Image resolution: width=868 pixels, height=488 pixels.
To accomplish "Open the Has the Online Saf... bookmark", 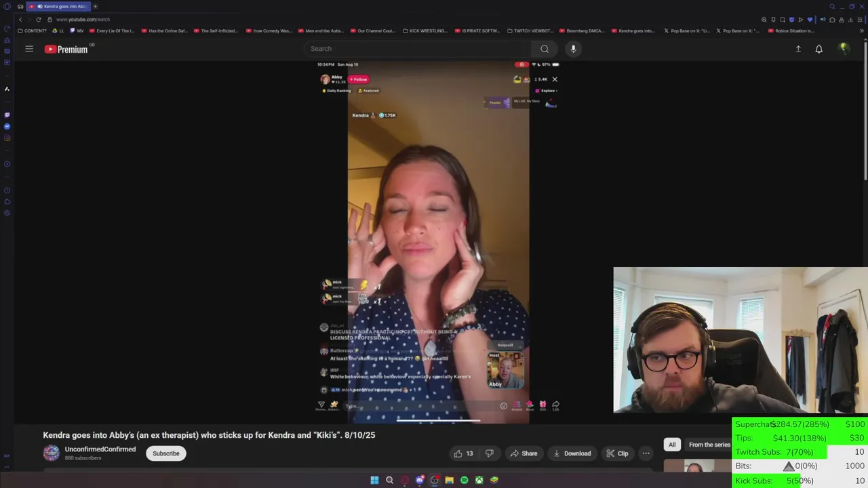I will [164, 30].
